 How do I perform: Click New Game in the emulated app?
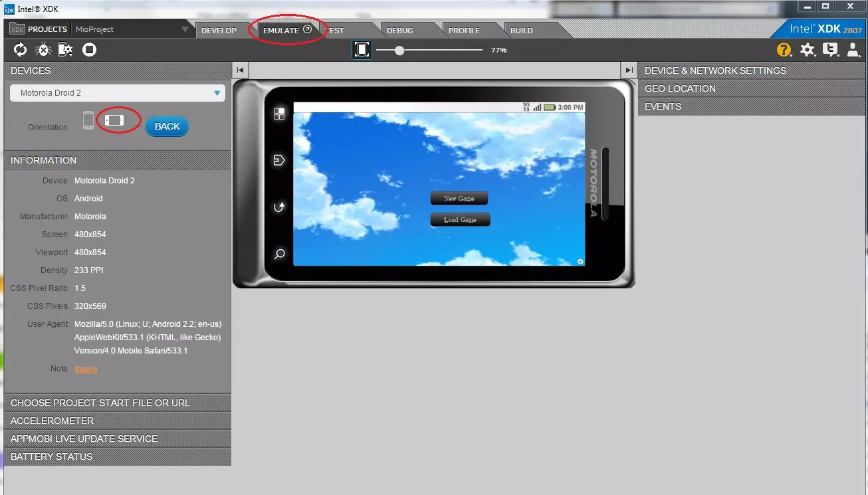coord(459,198)
